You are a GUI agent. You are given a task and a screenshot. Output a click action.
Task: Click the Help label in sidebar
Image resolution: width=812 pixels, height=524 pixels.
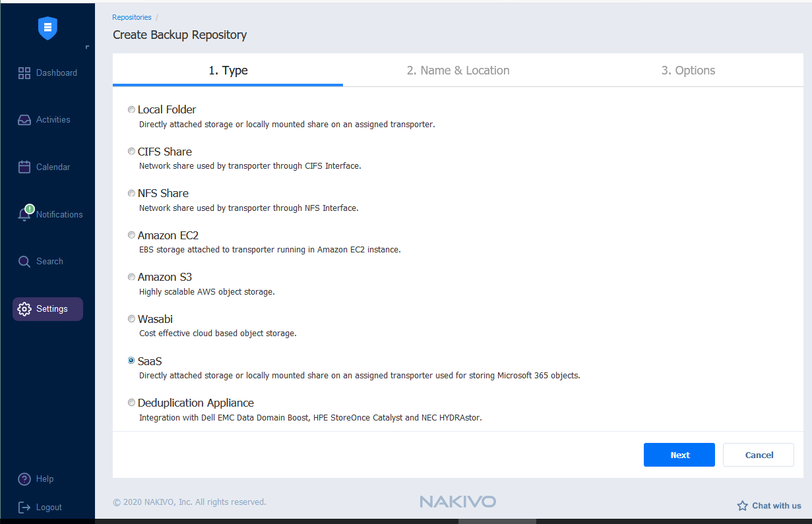click(45, 479)
